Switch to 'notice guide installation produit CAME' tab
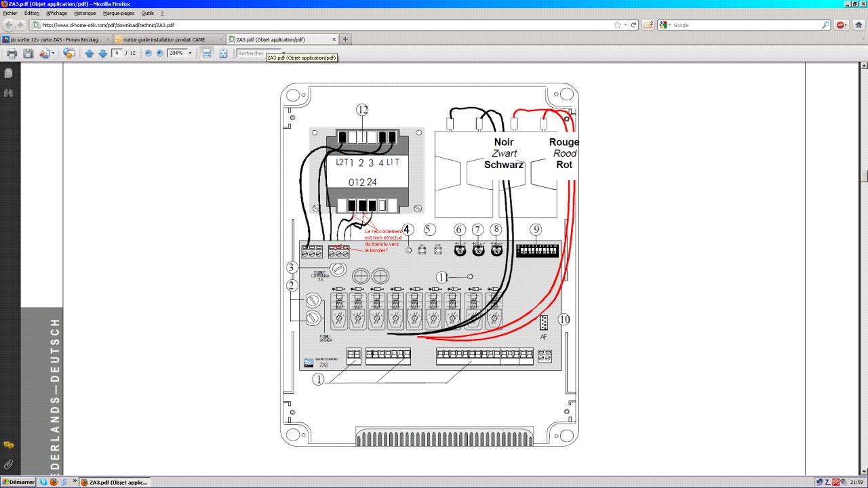Screen dimensions: 868x488 pos(169,39)
